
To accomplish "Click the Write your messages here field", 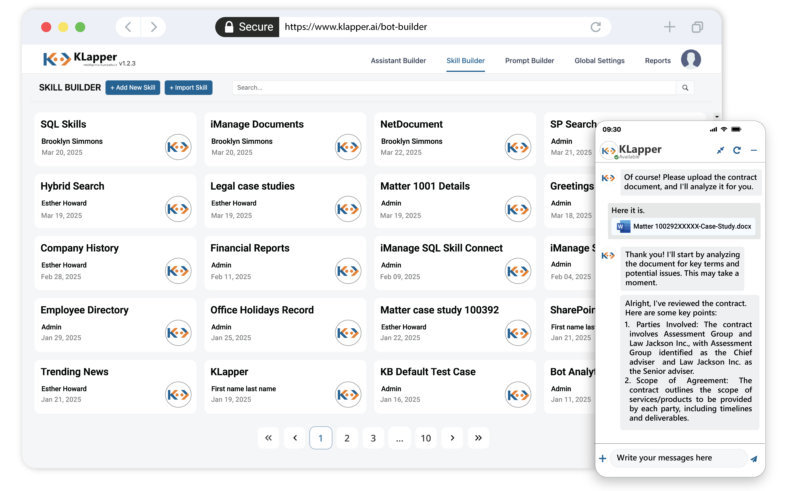I will coord(680,458).
